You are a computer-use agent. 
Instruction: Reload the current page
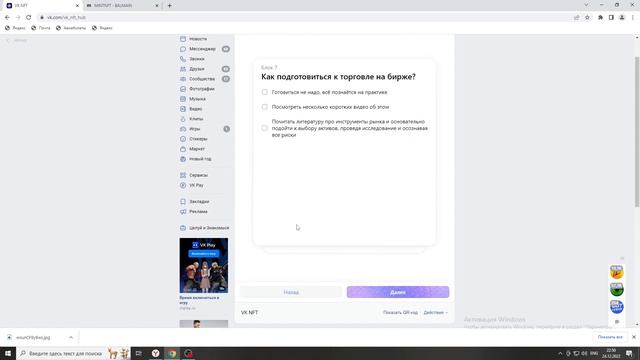[29, 18]
